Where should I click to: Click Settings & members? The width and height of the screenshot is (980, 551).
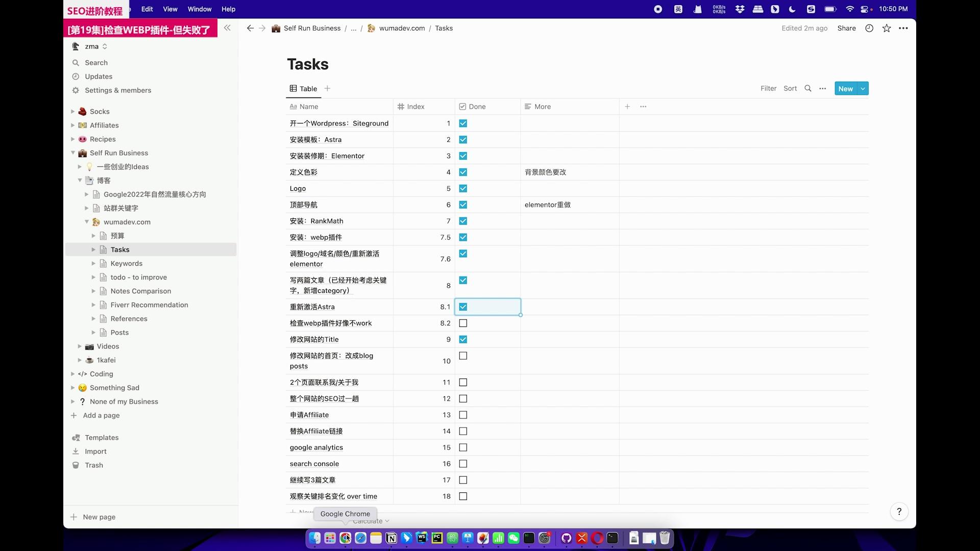click(118, 90)
